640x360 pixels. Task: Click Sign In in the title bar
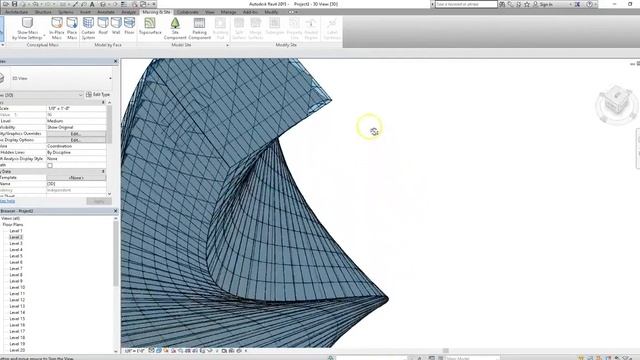pos(545,4)
